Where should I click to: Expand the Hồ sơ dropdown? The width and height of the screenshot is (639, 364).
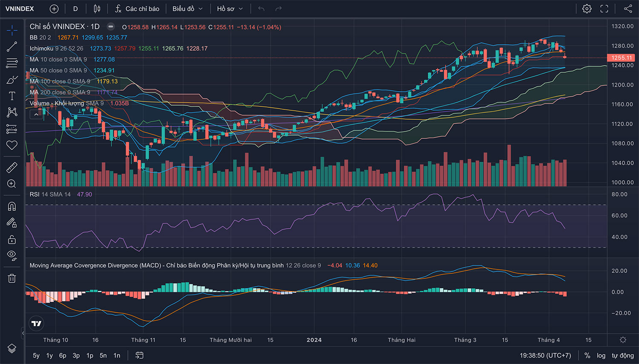230,9
